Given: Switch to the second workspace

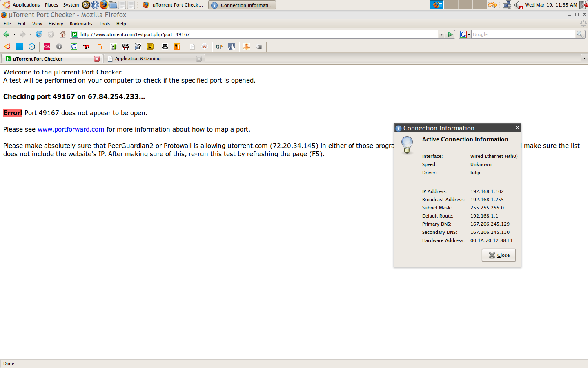Looking at the screenshot, I should pos(451,5).
